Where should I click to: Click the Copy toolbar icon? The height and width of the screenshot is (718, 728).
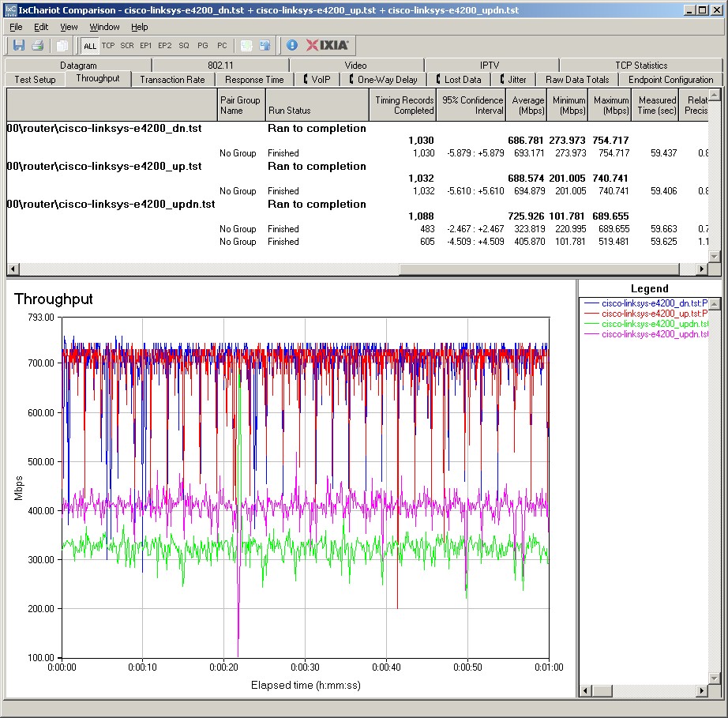62,45
